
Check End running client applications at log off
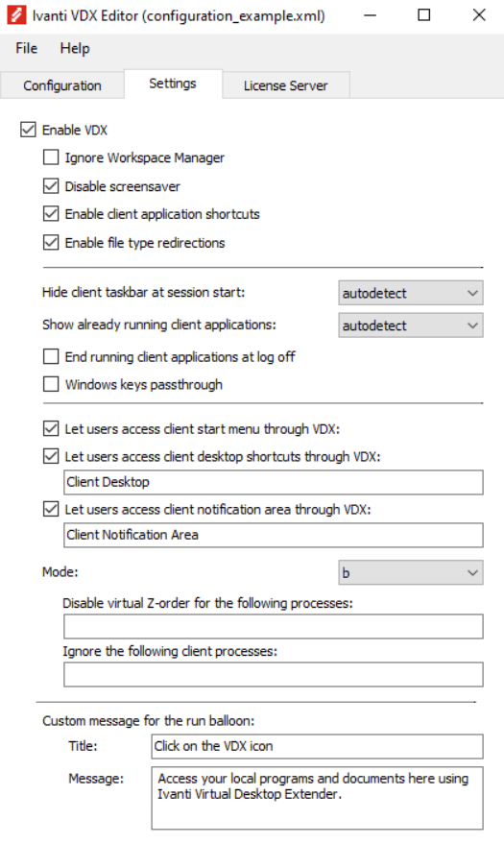(x=51, y=356)
